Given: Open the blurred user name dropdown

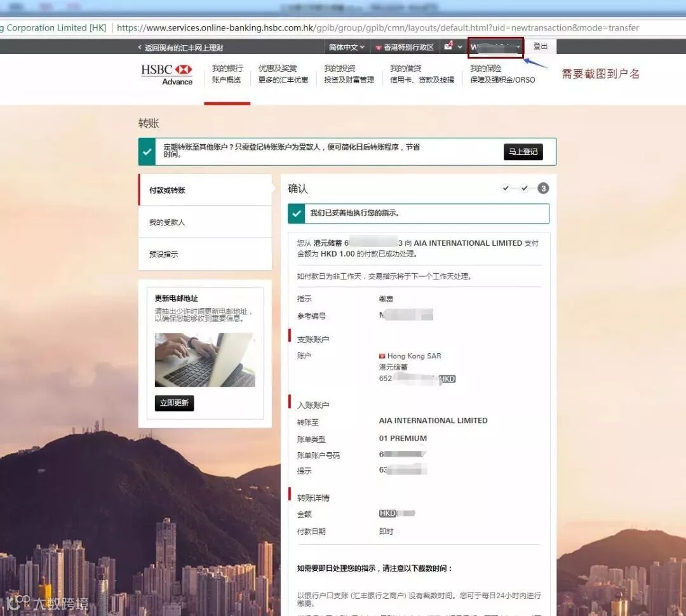Looking at the screenshot, I should (495, 47).
